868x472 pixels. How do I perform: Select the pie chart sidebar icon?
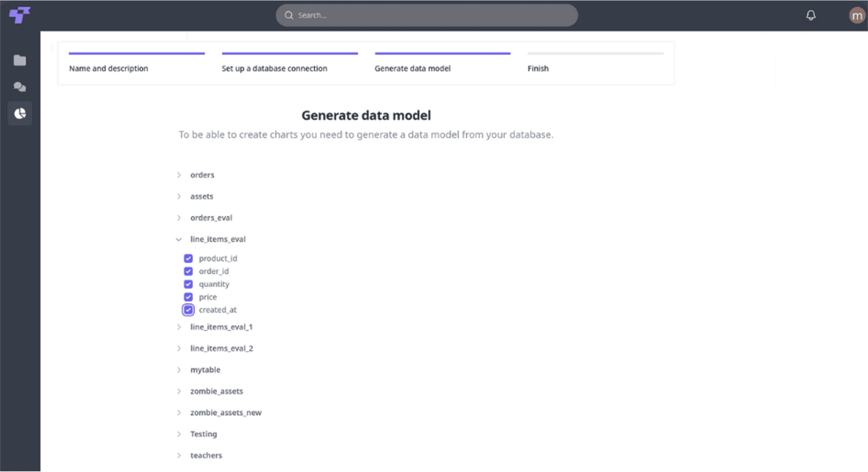[x=20, y=114]
